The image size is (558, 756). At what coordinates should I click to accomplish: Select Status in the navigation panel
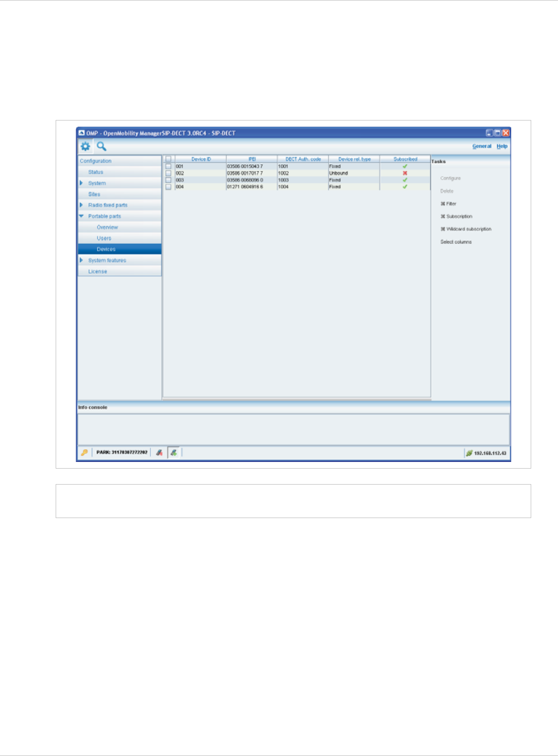[x=120, y=172]
